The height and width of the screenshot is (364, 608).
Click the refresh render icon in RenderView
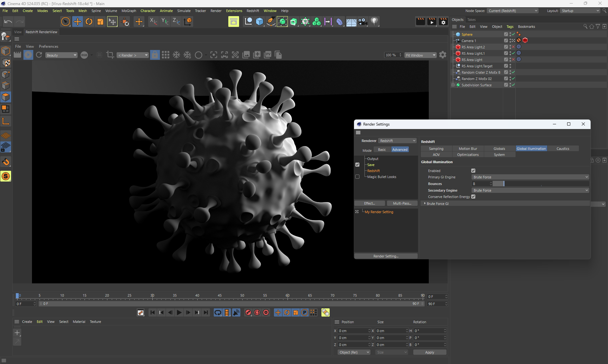pos(39,55)
